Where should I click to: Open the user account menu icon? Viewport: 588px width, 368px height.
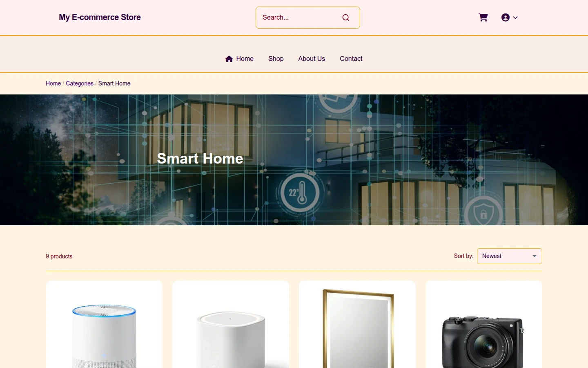[x=506, y=18]
